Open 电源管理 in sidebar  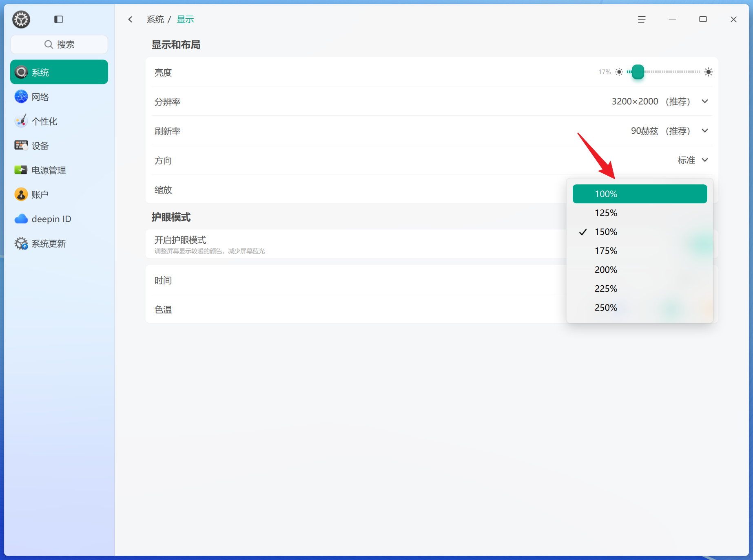59,170
